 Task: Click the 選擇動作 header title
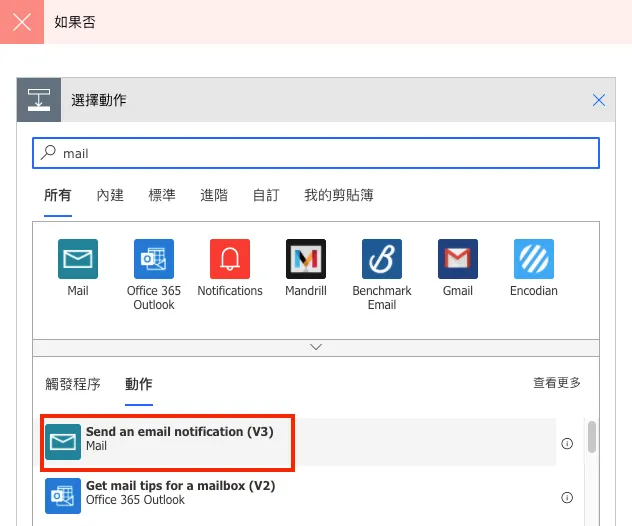[x=99, y=100]
